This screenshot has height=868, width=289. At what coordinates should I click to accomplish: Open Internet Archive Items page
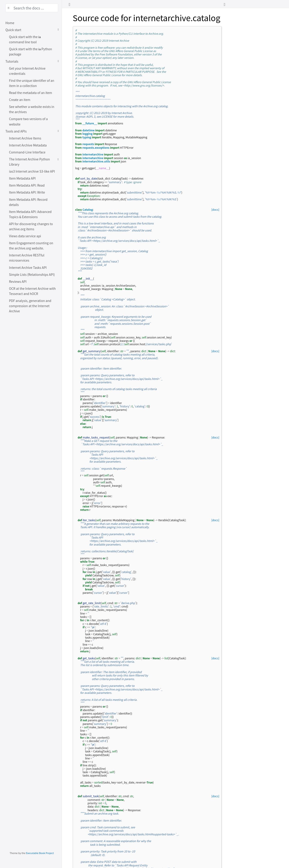coord(25,138)
